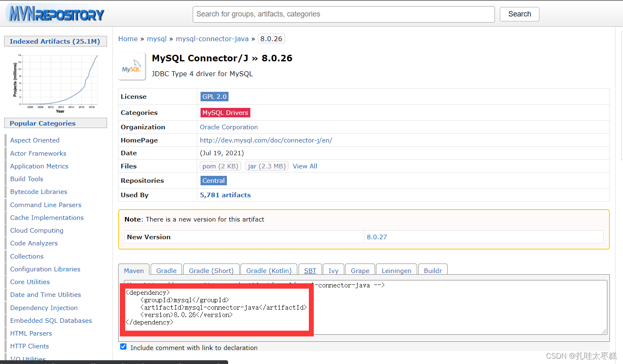Switch to the Gradle (Short) tab
The image size is (623, 364).
pyautogui.click(x=211, y=271)
